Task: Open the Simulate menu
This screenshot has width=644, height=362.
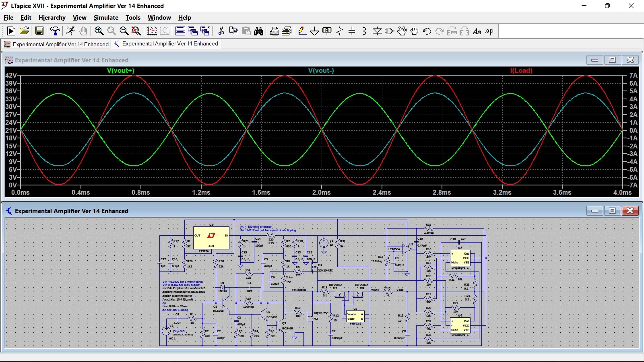Action: [x=106, y=18]
